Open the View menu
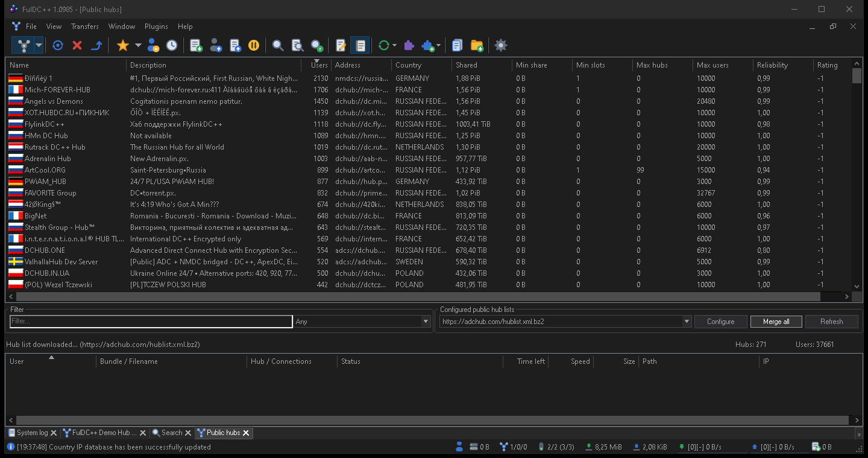 coord(54,27)
